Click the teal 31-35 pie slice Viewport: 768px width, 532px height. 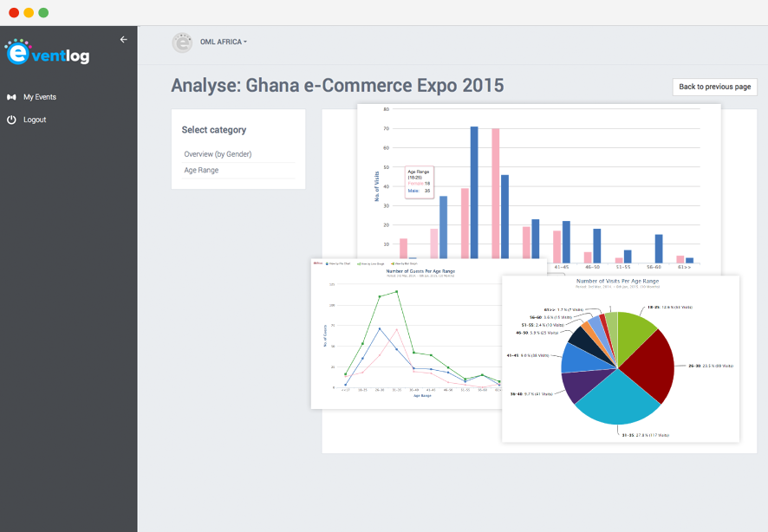click(x=618, y=400)
